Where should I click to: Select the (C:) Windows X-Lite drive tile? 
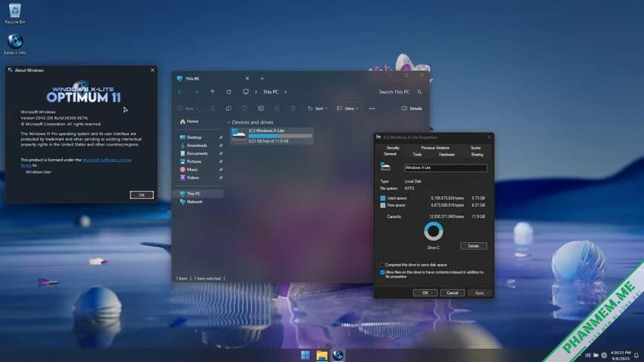click(x=271, y=136)
